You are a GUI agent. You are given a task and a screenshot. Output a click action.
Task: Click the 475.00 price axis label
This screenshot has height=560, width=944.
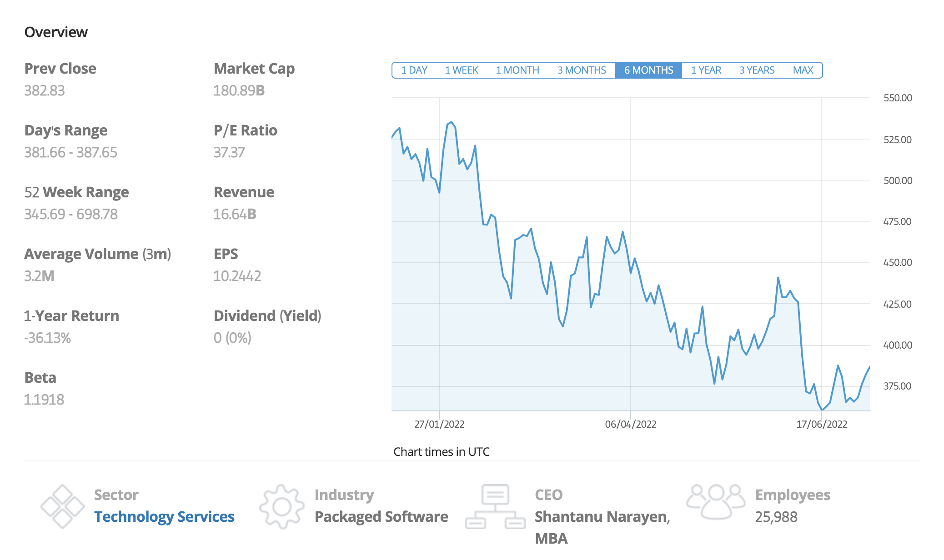[x=898, y=222]
